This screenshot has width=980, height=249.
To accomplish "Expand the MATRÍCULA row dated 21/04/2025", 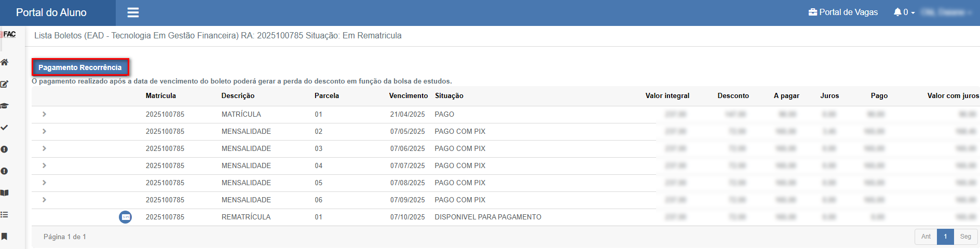I will point(44,114).
